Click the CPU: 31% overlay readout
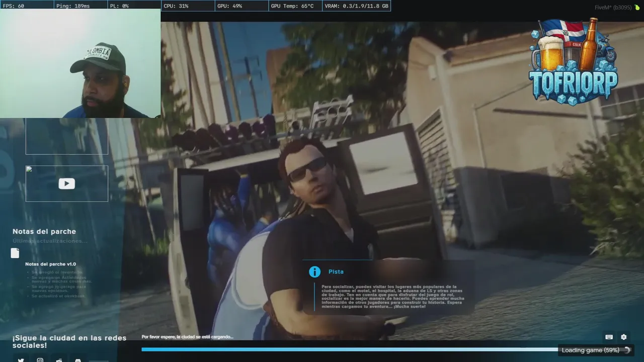644x362 pixels. tap(188, 6)
